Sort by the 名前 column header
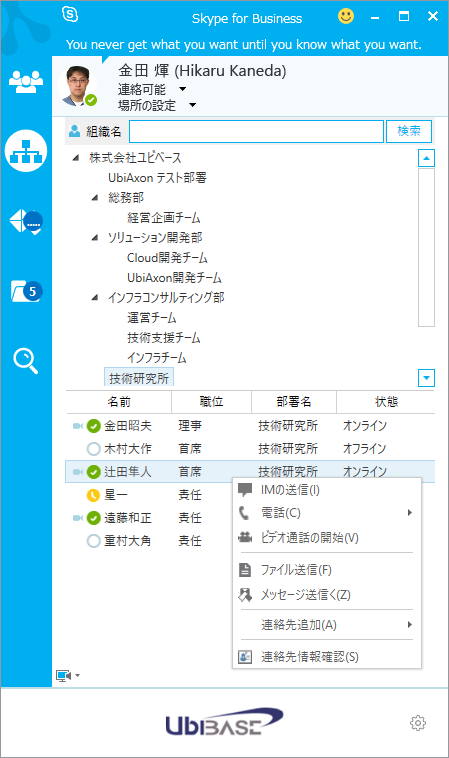The width and height of the screenshot is (449, 758). click(119, 402)
